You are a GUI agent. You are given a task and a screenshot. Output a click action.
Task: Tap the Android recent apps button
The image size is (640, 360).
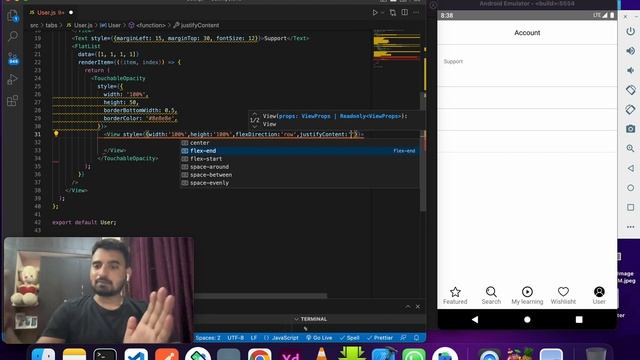pyautogui.click(x=579, y=320)
